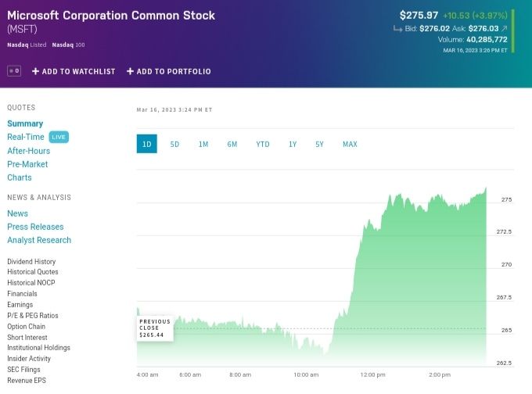Select the 1D chart range tab

147,144
